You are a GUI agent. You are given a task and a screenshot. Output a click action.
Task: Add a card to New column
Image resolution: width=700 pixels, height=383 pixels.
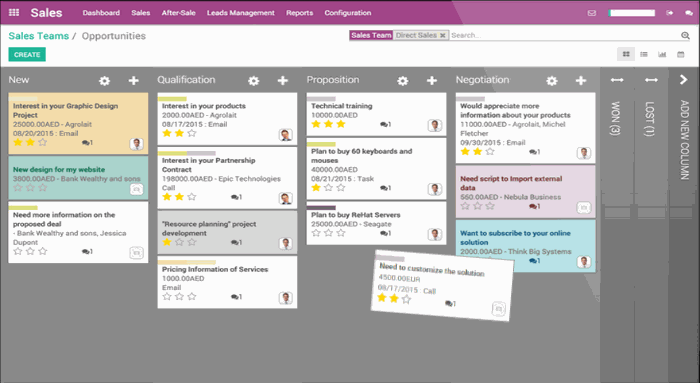133,80
